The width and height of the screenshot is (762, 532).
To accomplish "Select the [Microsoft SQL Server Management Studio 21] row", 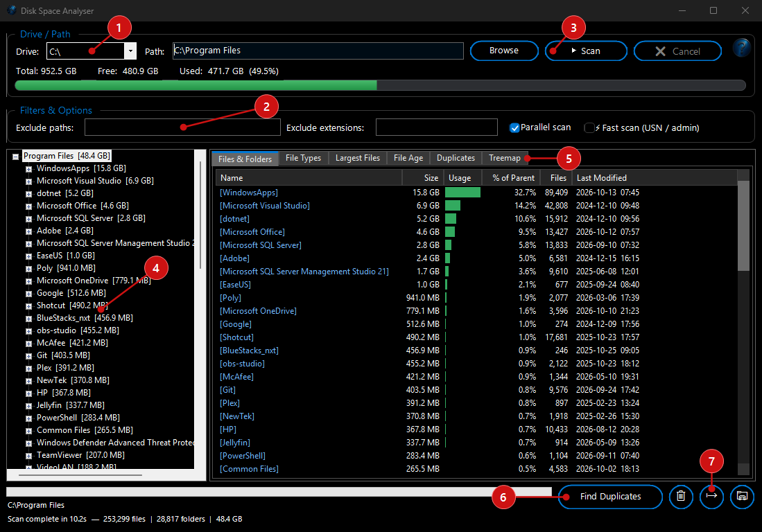I will click(x=476, y=272).
